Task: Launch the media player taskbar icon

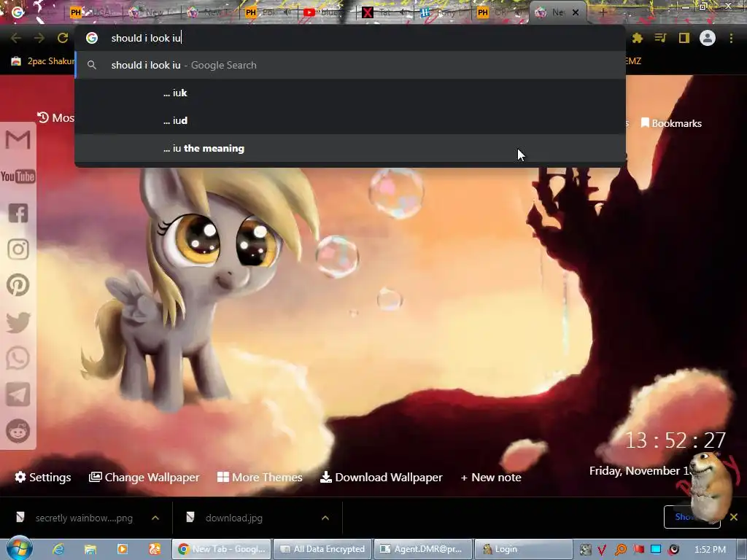Action: (123, 549)
